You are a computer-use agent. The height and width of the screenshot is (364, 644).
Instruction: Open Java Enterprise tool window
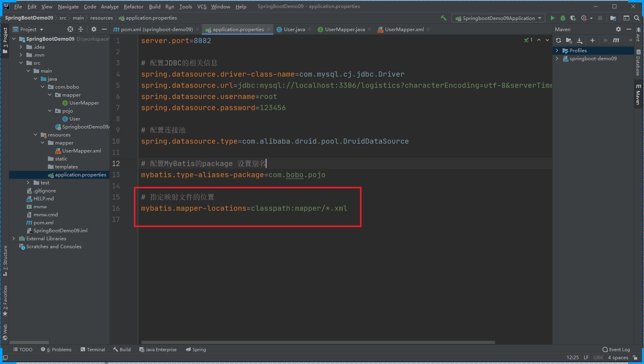[158, 350]
